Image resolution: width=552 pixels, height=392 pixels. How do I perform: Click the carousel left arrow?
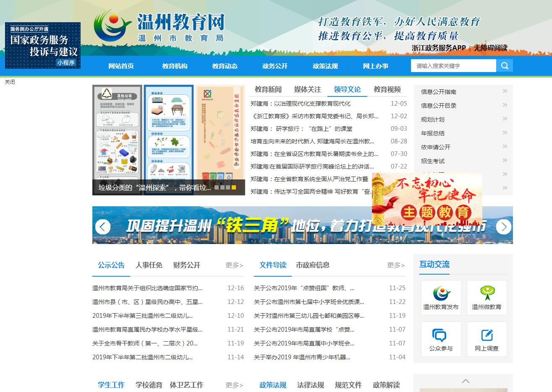point(102,226)
